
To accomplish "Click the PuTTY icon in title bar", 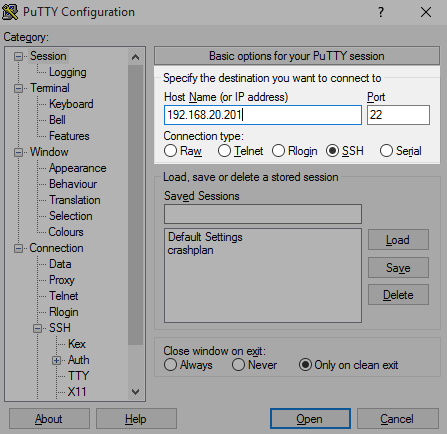I will (10, 12).
